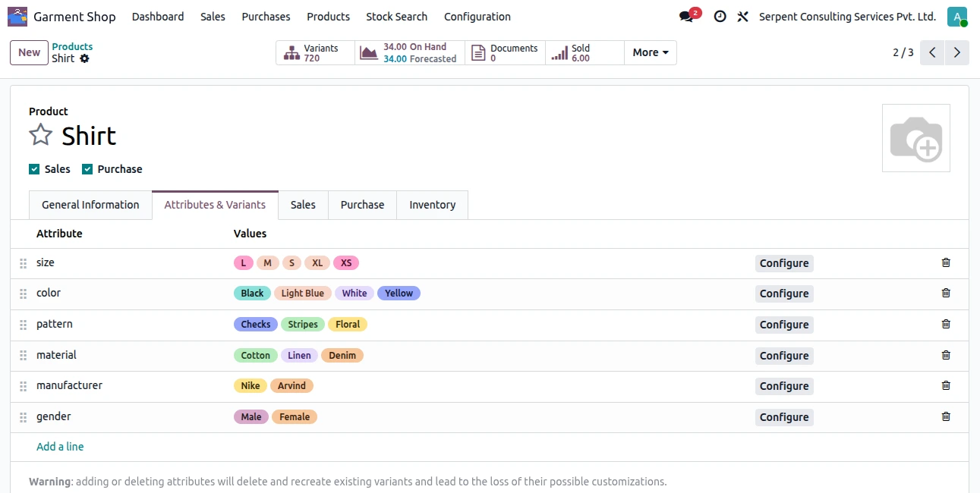Configure the pattern attribute
The height and width of the screenshot is (493, 980).
coord(784,325)
